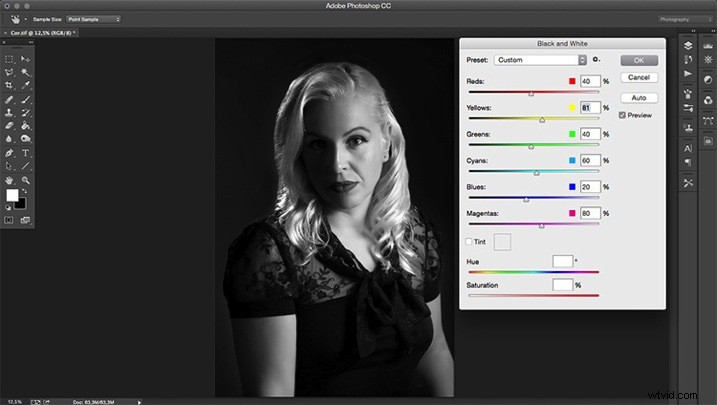Screen dimensions: 717x405
Task: Open the Sample Size dropdown
Action: click(93, 19)
